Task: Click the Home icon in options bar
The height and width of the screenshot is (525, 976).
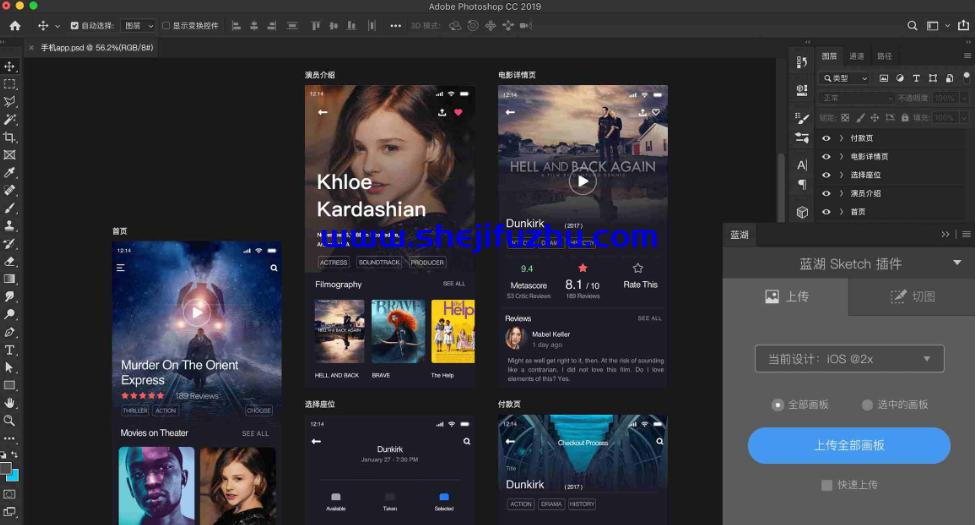Action: point(15,26)
